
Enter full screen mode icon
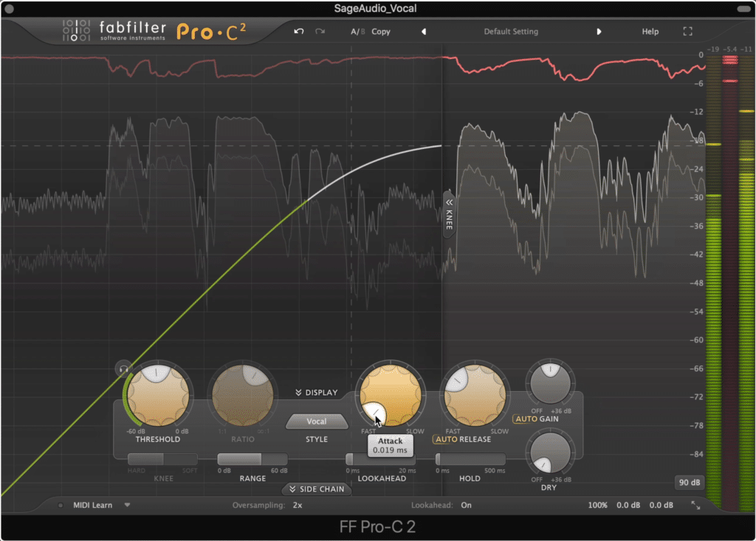[688, 31]
